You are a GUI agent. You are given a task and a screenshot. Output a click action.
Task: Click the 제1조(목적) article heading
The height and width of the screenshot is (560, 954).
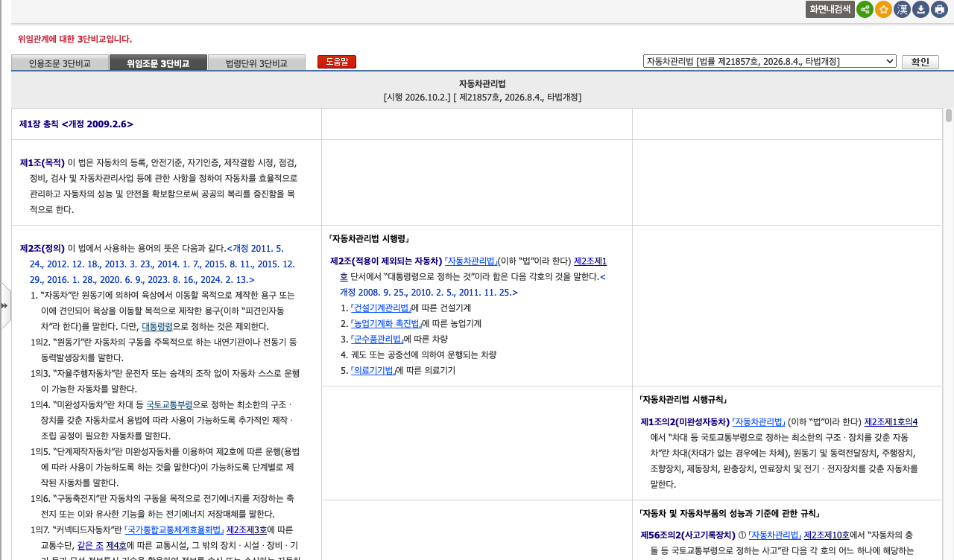click(42, 162)
